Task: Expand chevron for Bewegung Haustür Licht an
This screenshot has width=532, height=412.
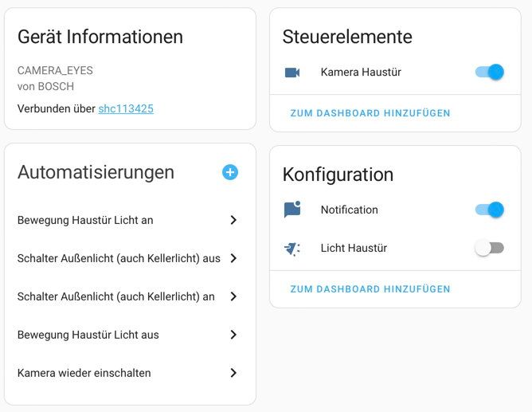Action: [x=233, y=220]
